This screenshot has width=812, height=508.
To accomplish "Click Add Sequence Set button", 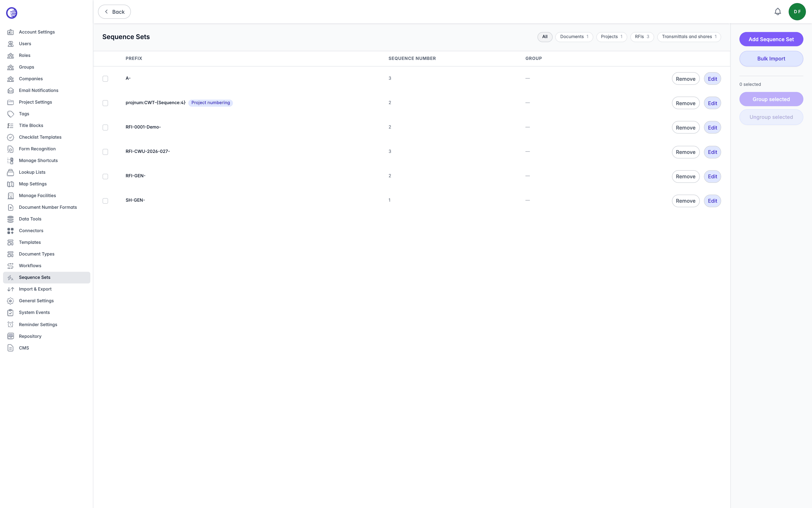I will pyautogui.click(x=771, y=39).
